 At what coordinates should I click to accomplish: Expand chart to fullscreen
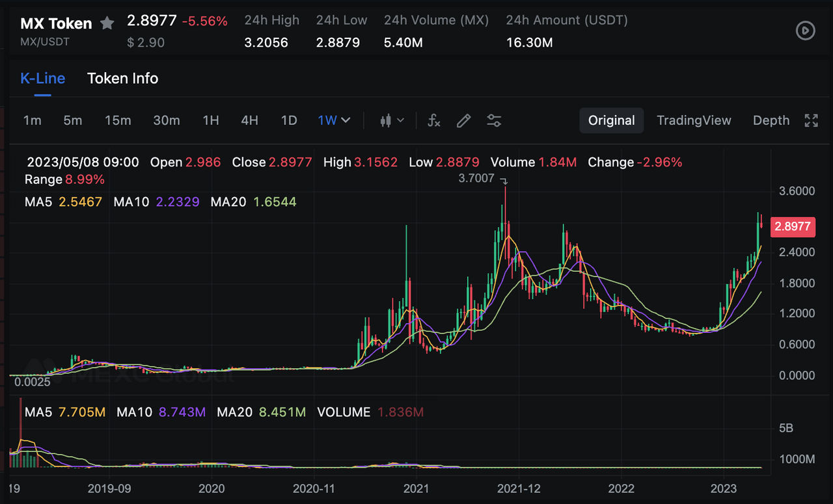pos(811,120)
